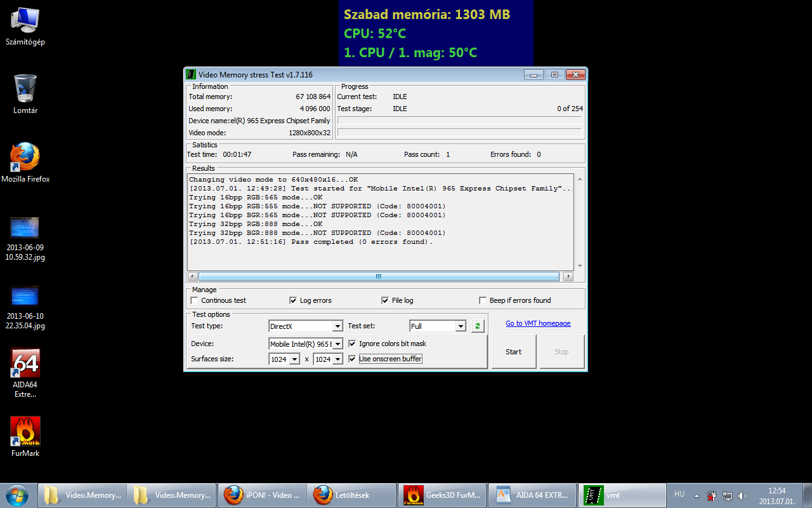Click the Results vertical scrollbar up arrow
Image resolution: width=812 pixels, height=508 pixels.
[579, 180]
